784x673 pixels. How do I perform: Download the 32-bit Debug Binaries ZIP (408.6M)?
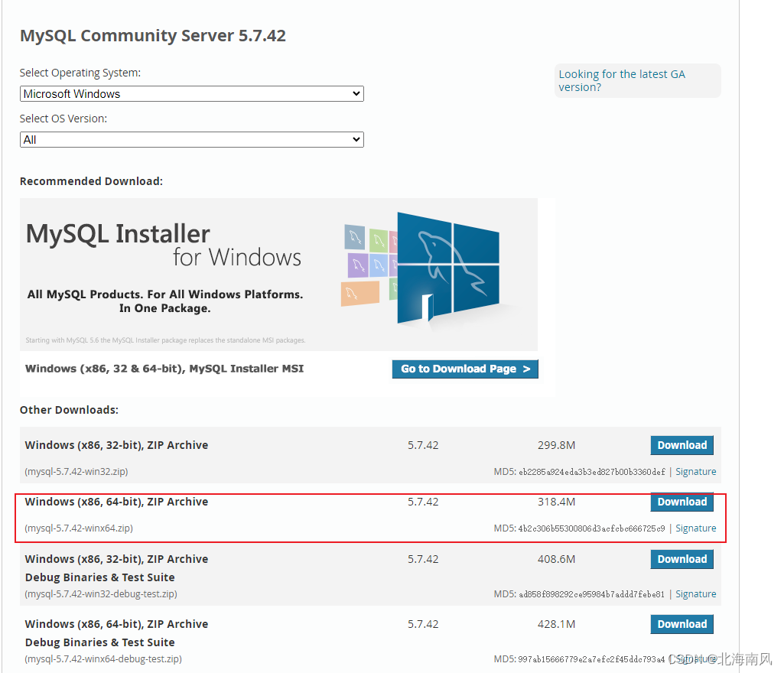pos(682,559)
